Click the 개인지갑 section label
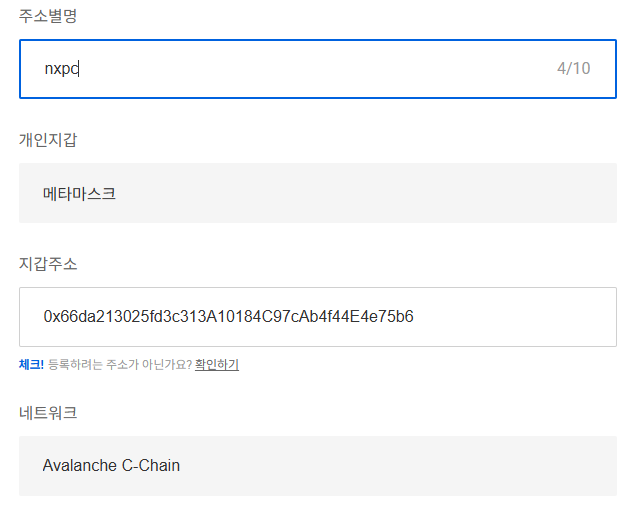The image size is (626, 507). 48,140
